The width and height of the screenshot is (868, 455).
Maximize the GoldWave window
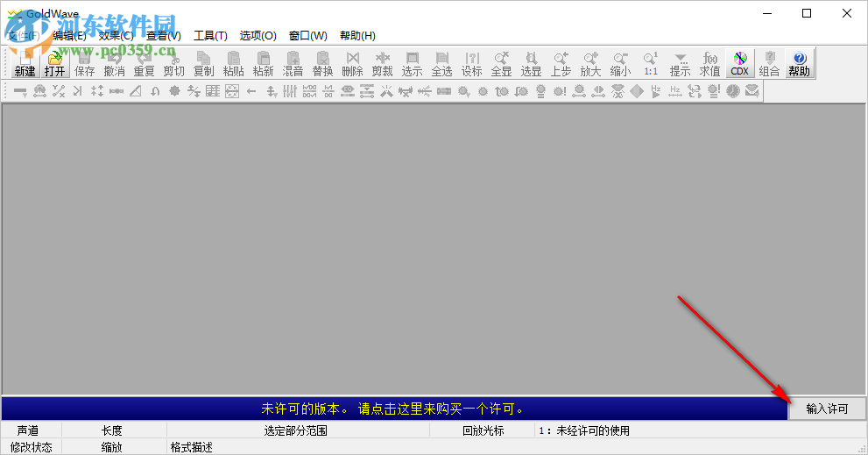point(807,13)
